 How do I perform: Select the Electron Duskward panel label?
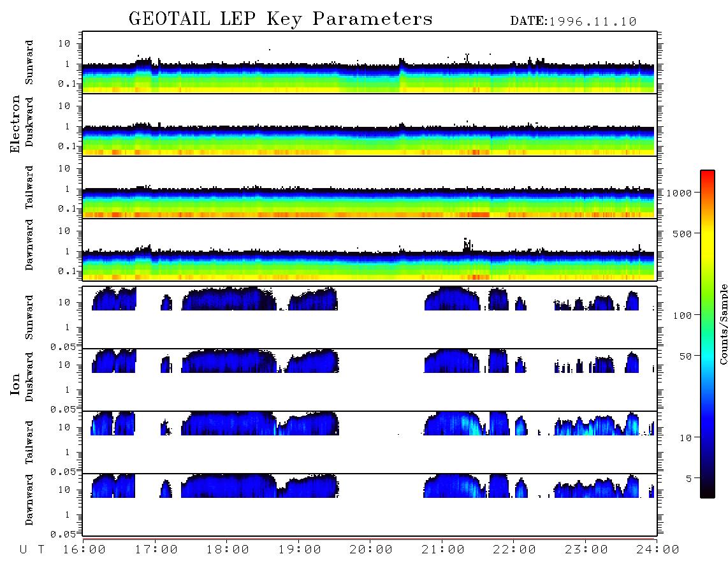tap(29, 122)
